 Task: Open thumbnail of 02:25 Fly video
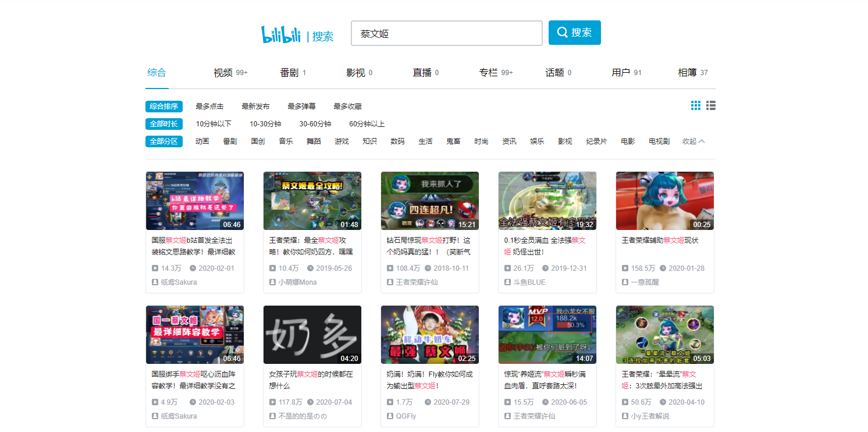coord(430,335)
